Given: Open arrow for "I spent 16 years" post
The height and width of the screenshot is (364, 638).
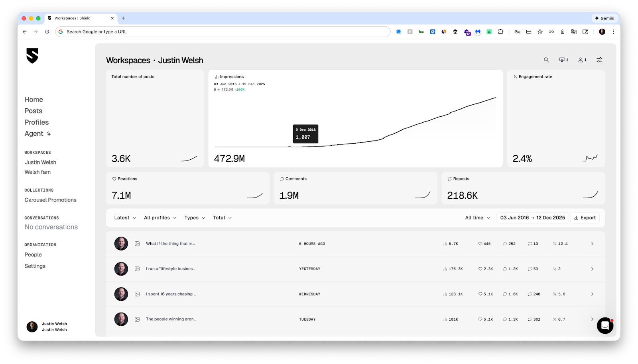Looking at the screenshot, I should 592,294.
